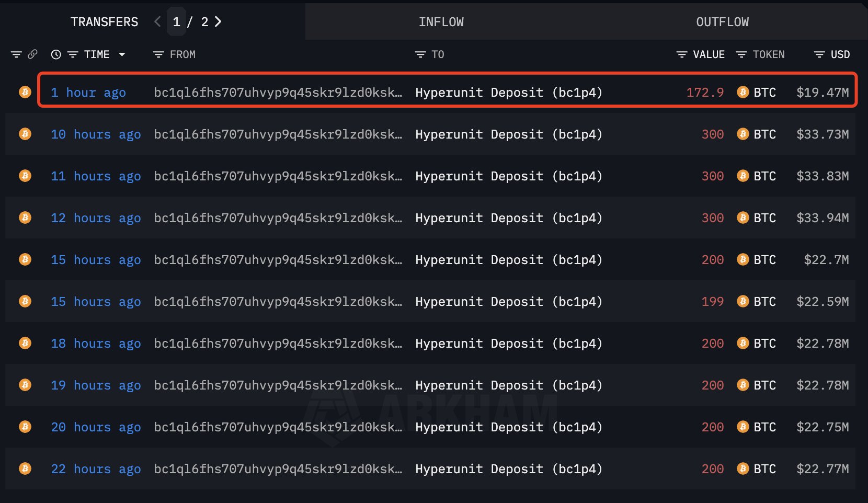Click the Bitcoin icon on the 1 hour ago row

click(x=25, y=92)
